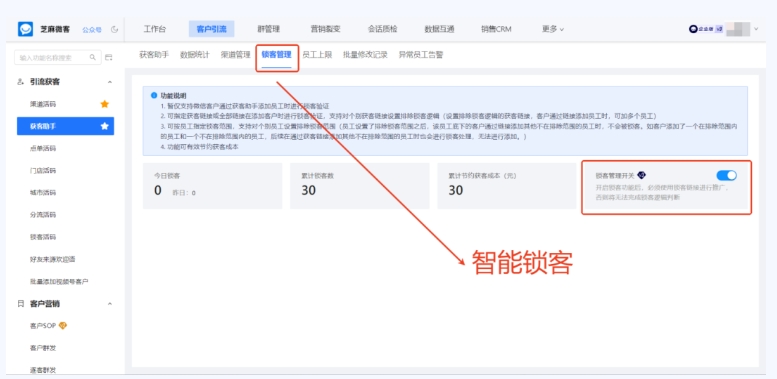
Task: Click the 引流获客 person icon
Action: 20,82
